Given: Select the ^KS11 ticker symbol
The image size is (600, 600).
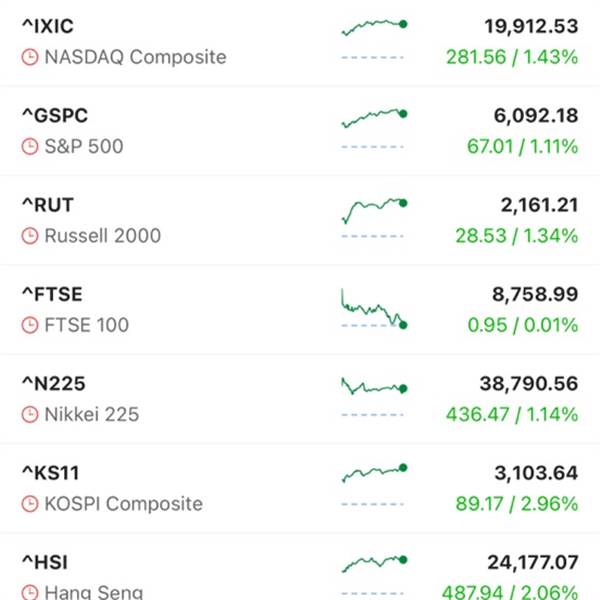Looking at the screenshot, I should coord(51,473).
